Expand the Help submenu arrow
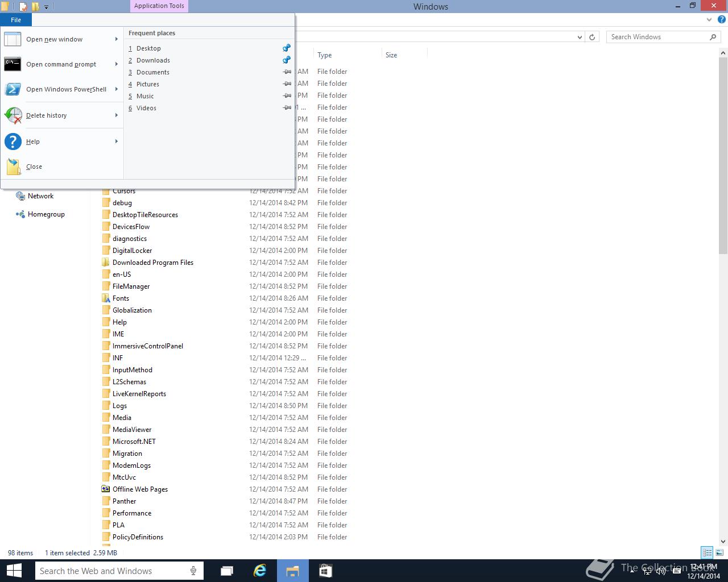 coord(117,142)
